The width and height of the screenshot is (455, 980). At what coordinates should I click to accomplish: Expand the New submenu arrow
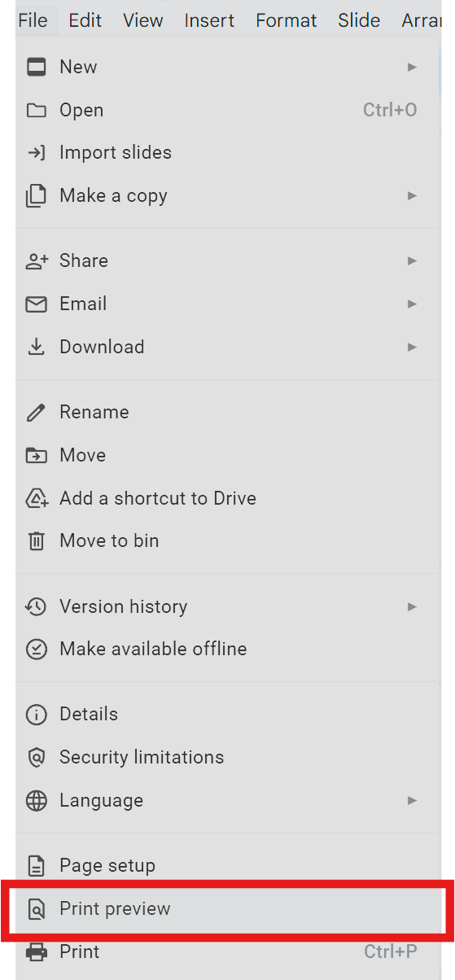412,67
